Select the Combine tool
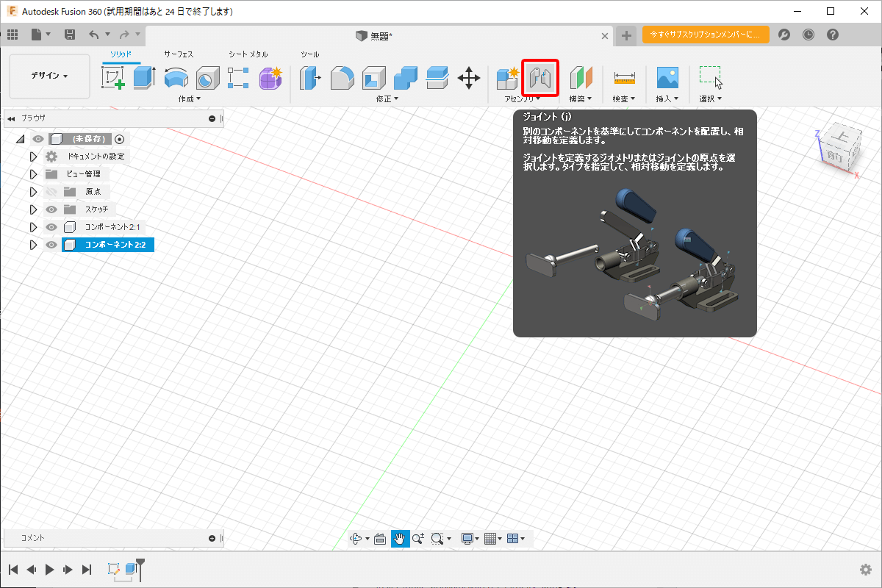 [x=406, y=77]
